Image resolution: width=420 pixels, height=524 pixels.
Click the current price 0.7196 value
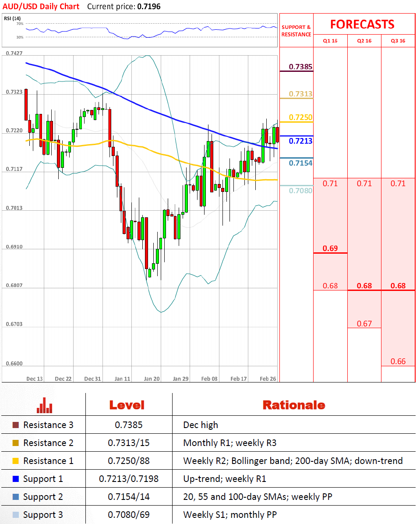tap(149, 6)
